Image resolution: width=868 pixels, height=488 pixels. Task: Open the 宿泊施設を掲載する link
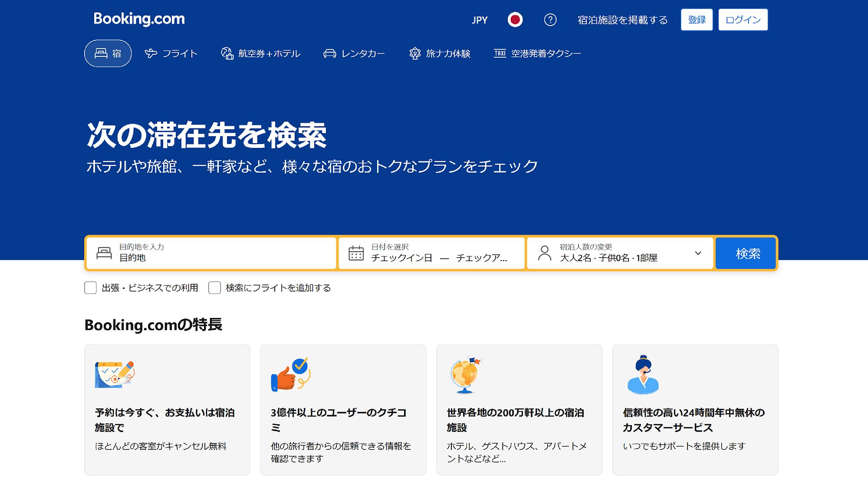(x=622, y=20)
